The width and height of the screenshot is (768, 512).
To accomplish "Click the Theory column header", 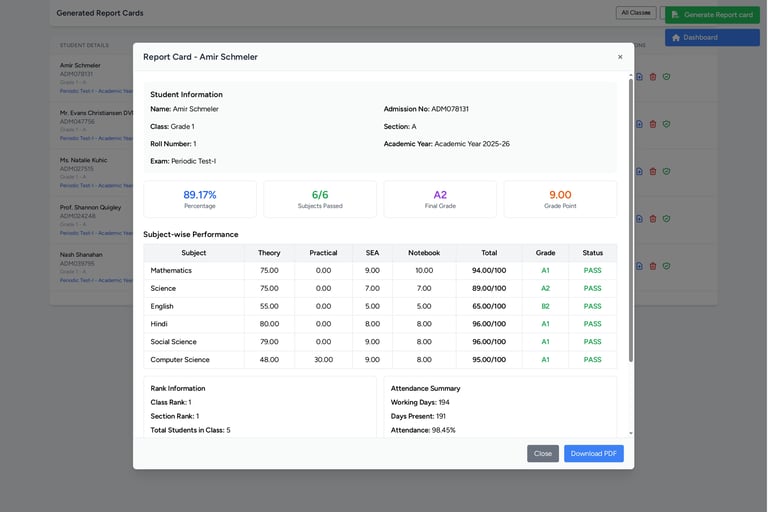I will (x=269, y=253).
